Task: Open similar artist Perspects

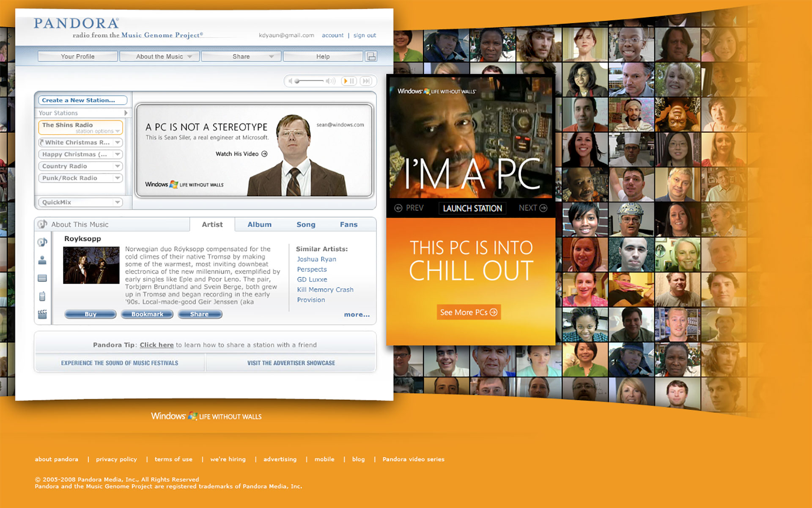Action: 312,269
